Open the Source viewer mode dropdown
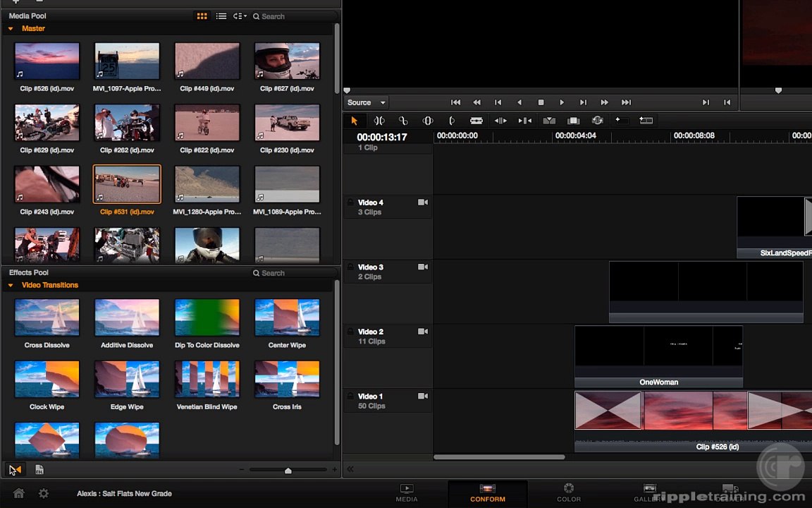Image resolution: width=812 pixels, height=508 pixels. (x=367, y=102)
